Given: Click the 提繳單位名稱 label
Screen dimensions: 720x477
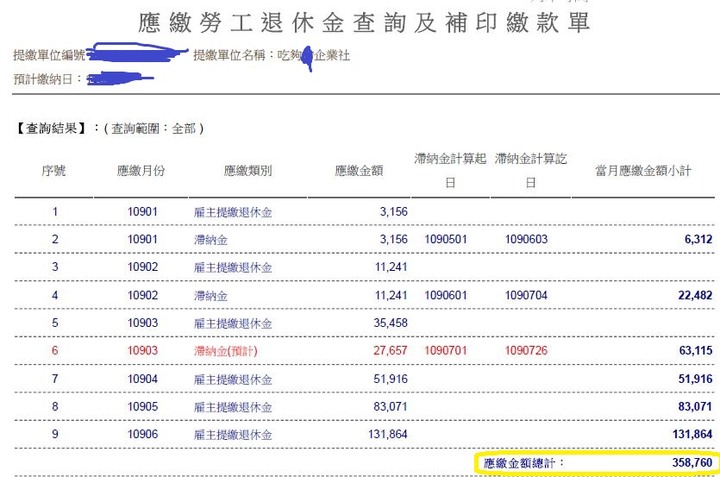Looking at the screenshot, I should click(229, 56).
